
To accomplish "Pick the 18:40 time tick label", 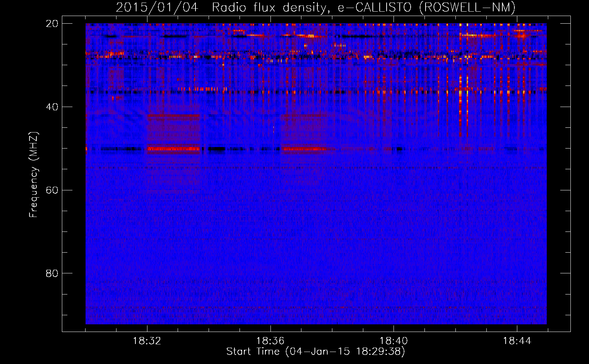I will (x=394, y=341).
